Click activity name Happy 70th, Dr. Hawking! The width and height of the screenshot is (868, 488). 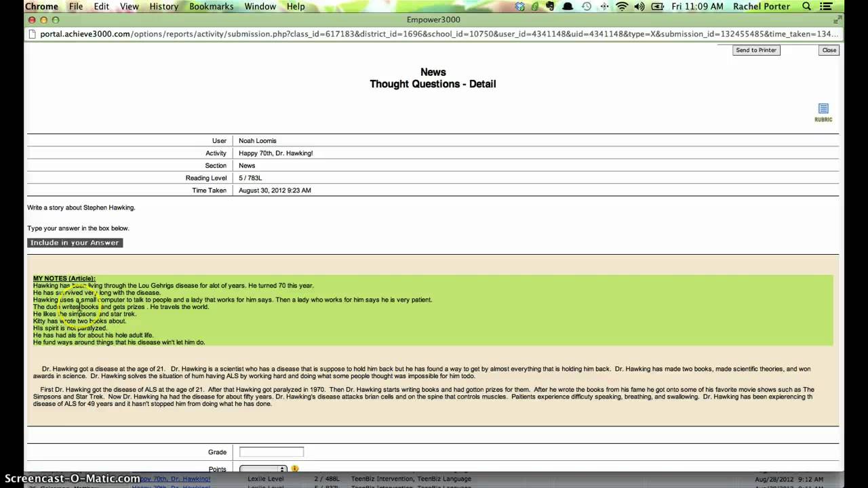point(276,153)
